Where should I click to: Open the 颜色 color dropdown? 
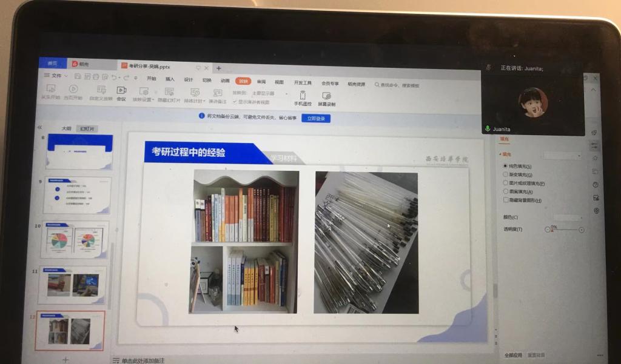tap(567, 217)
